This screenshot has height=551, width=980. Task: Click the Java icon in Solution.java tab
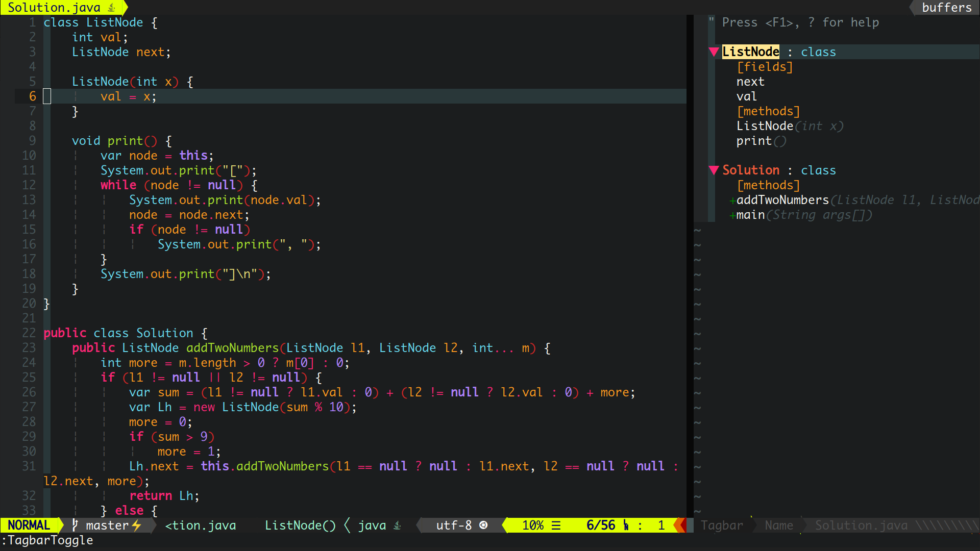click(x=112, y=8)
